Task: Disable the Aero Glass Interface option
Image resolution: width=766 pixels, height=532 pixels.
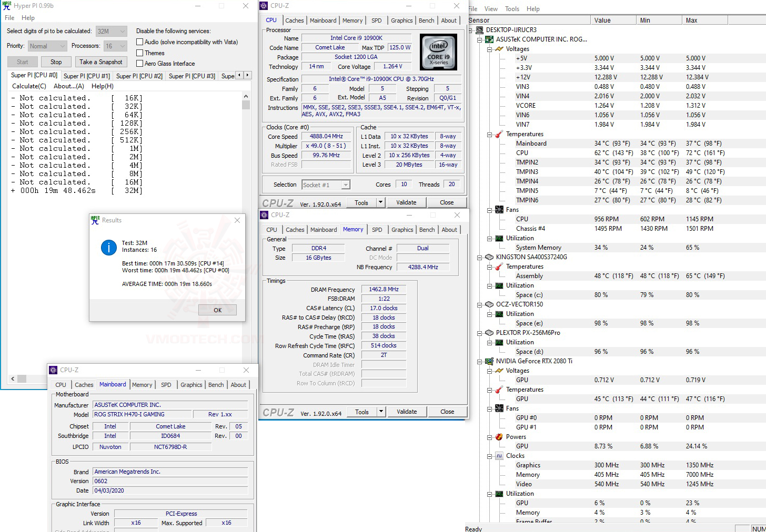Action: [x=140, y=63]
